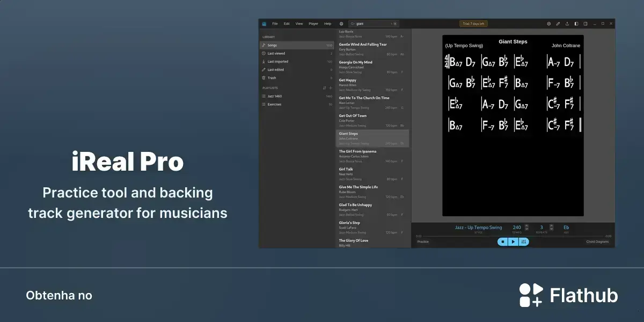Open the Exercises playlist
Screen dimensions: 644x322
point(297,104)
